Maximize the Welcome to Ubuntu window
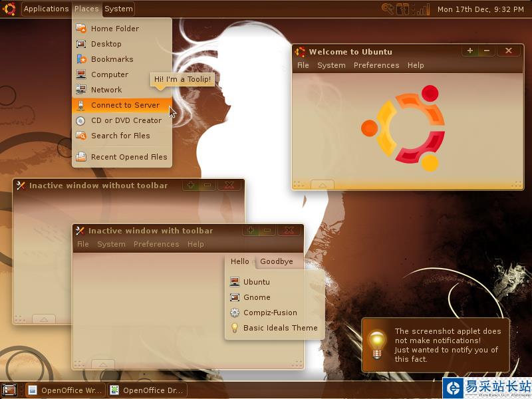The image size is (532, 399). point(470,51)
